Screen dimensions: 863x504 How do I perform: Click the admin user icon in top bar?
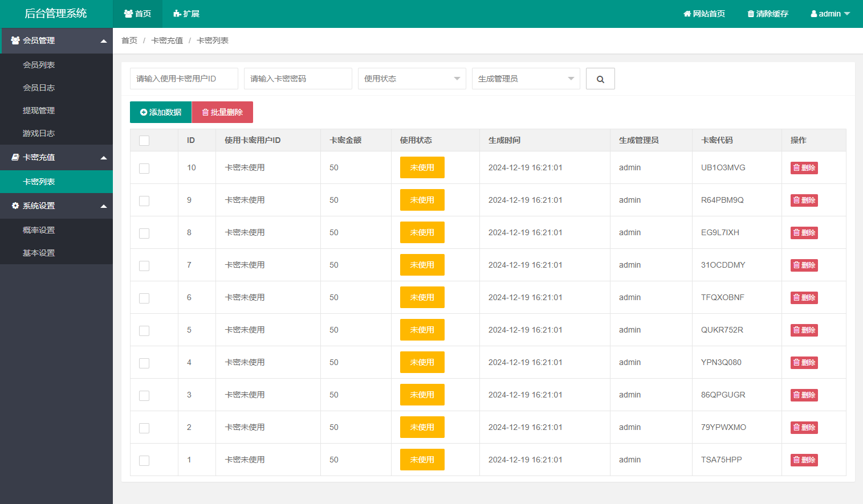tap(813, 14)
